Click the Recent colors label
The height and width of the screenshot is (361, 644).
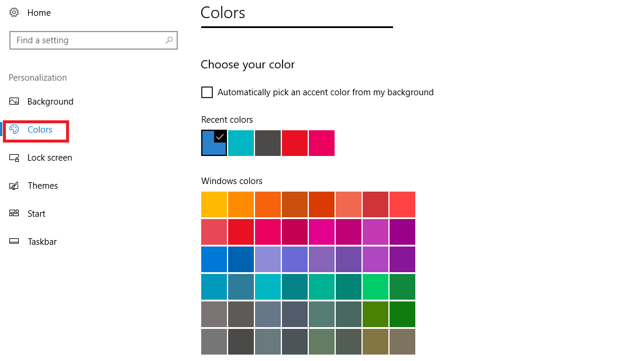tap(227, 119)
